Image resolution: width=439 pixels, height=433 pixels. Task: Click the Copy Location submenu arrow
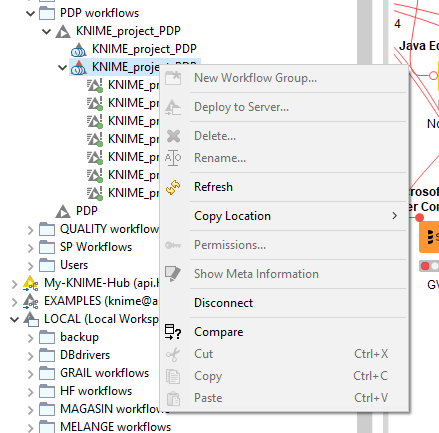coord(395,216)
